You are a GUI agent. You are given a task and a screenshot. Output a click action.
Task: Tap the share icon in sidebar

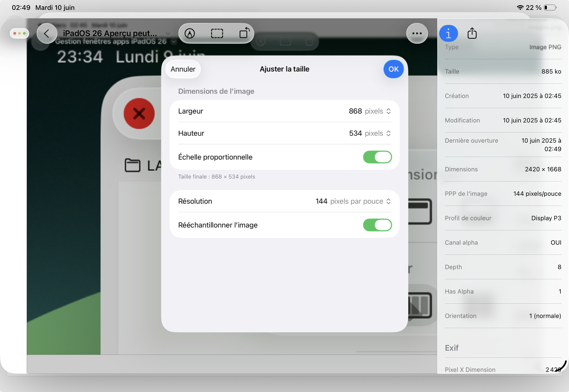tap(472, 33)
